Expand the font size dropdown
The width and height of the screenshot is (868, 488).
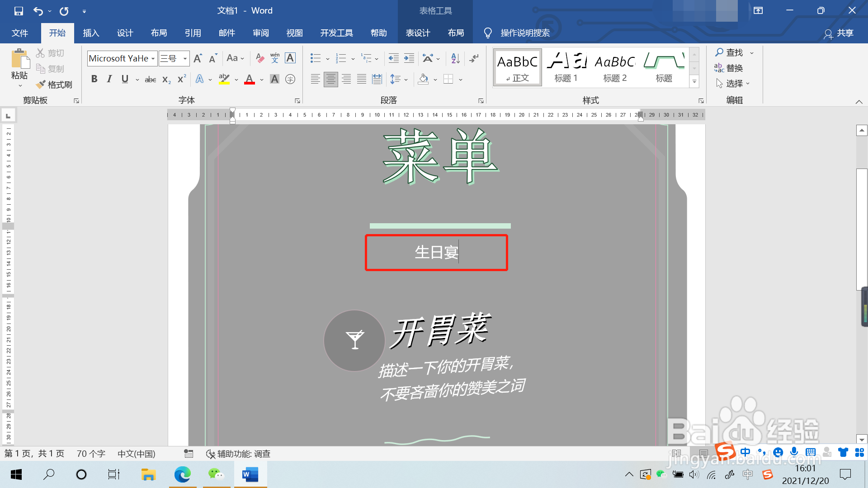tap(185, 58)
